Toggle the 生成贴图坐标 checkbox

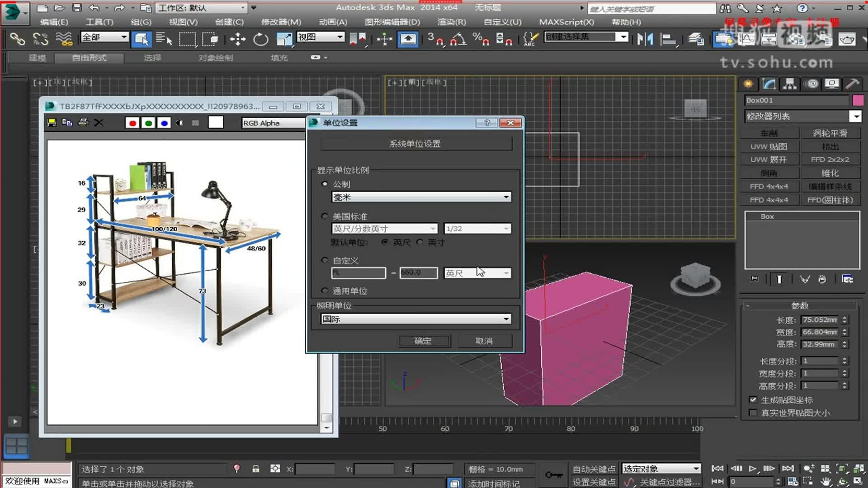click(753, 400)
